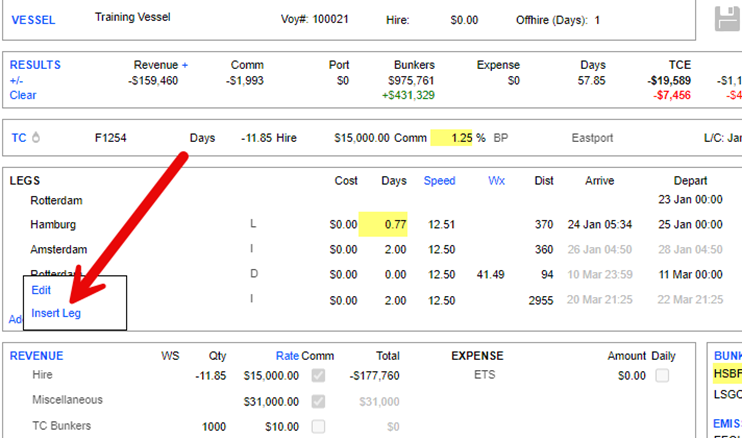The image size is (742, 438).
Task: Click the Speed column header link
Action: coord(439,181)
